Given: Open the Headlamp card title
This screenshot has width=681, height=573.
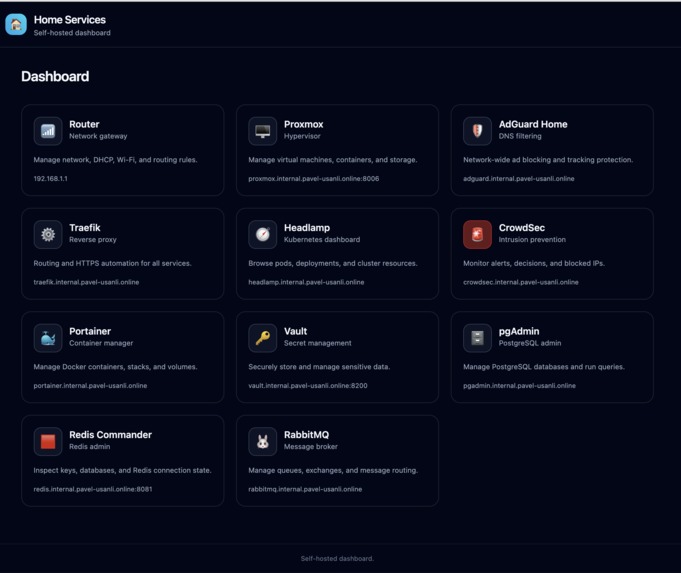Looking at the screenshot, I should pos(307,228).
